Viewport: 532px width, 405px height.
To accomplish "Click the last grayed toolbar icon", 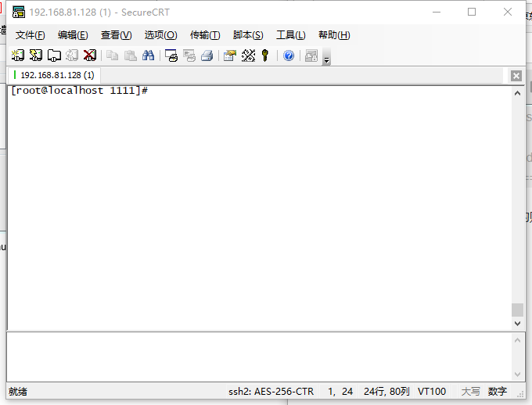I will pyautogui.click(x=311, y=56).
